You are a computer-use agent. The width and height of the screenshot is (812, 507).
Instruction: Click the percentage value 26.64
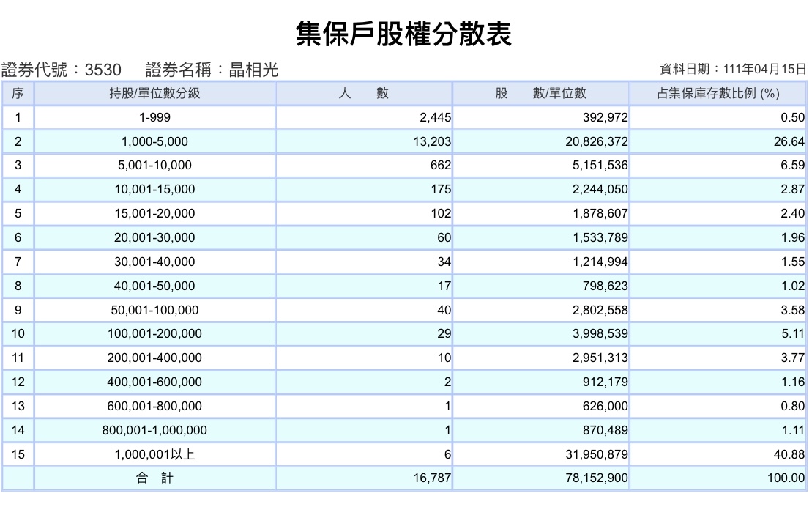point(789,141)
